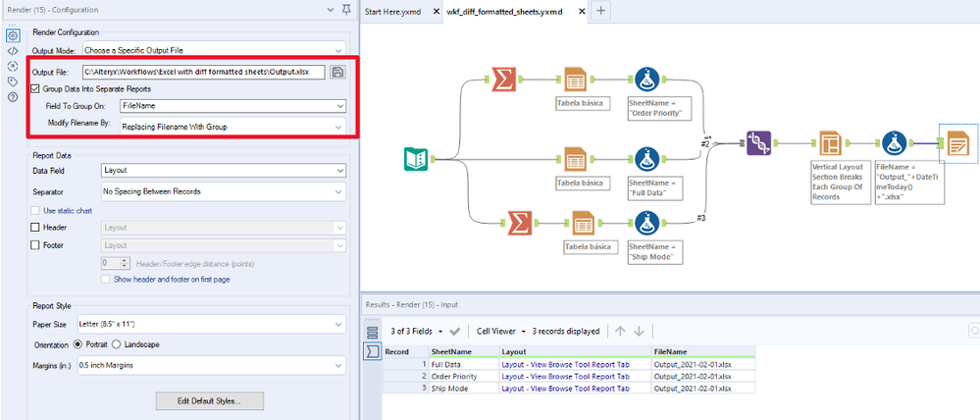980x420 pixels.
Task: Click the results sigma summary icon
Action: pos(373,352)
